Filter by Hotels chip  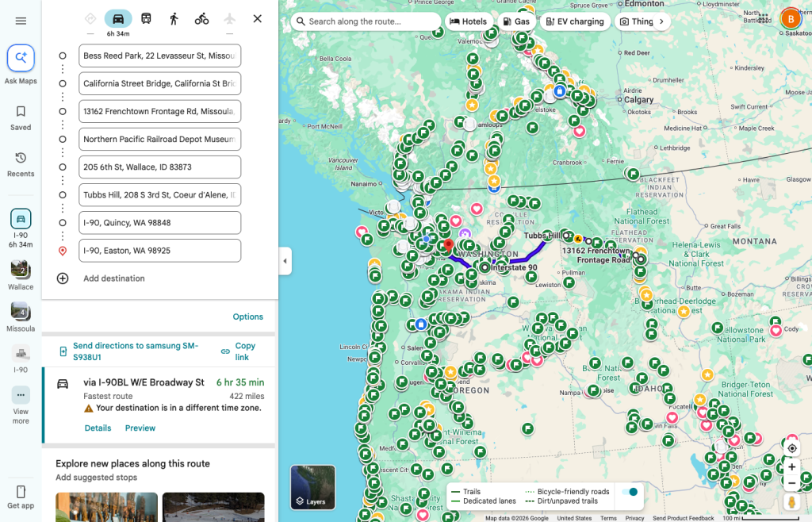click(x=468, y=21)
